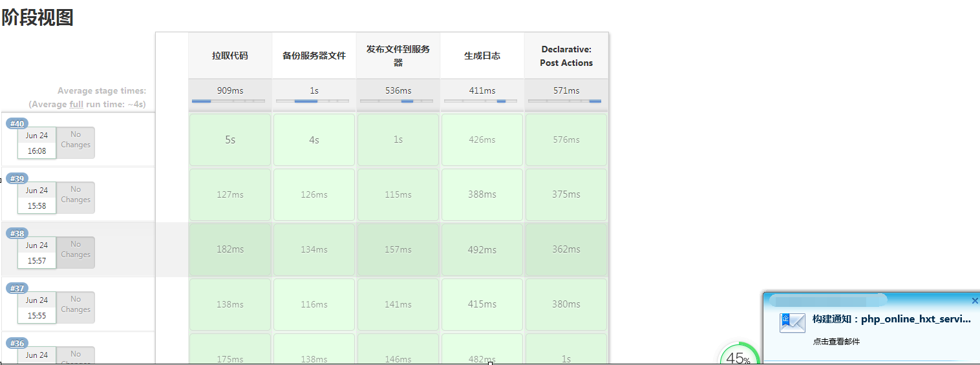Screen dimensions: 980x365
Task: Select the 415ms stage cell
Action: (482, 304)
